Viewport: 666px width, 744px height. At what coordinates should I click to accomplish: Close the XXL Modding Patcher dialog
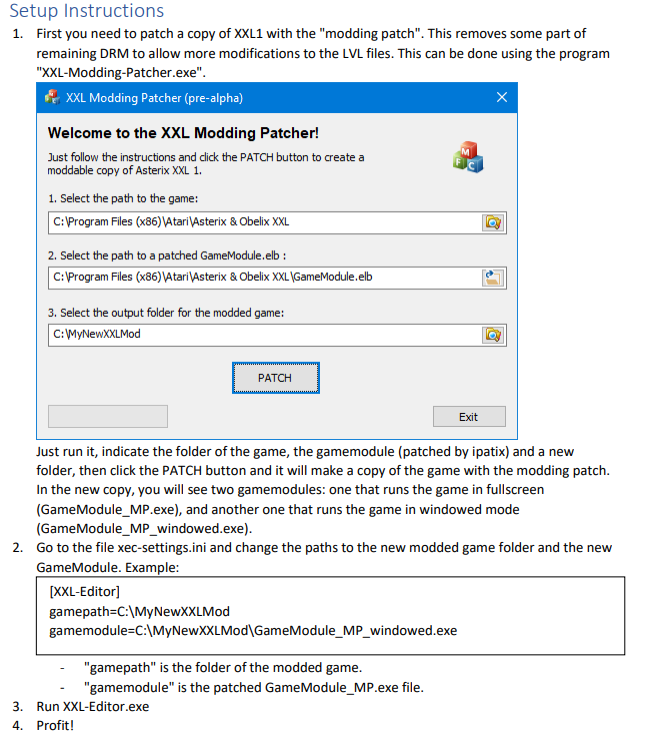(502, 97)
